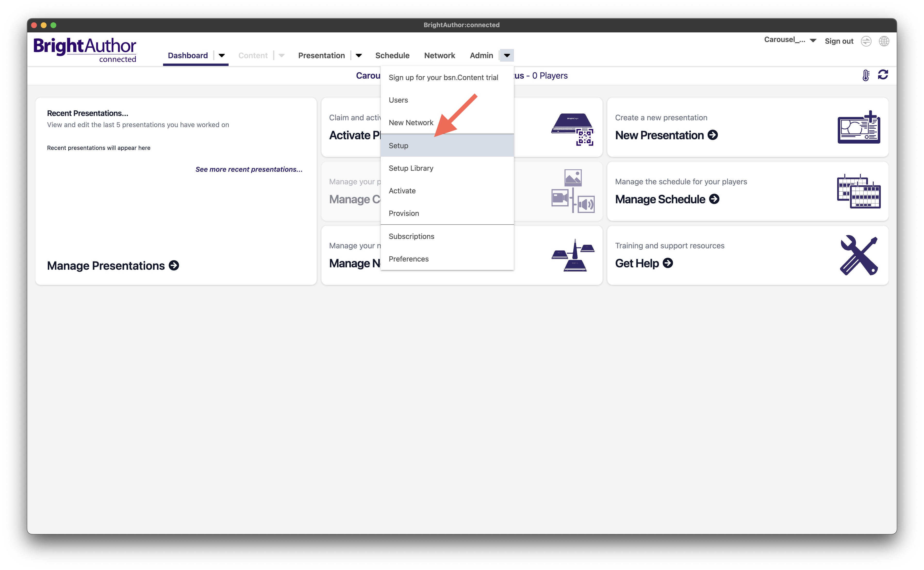Choose Setup Library in the Admin menu
The width and height of the screenshot is (924, 570).
447,168
